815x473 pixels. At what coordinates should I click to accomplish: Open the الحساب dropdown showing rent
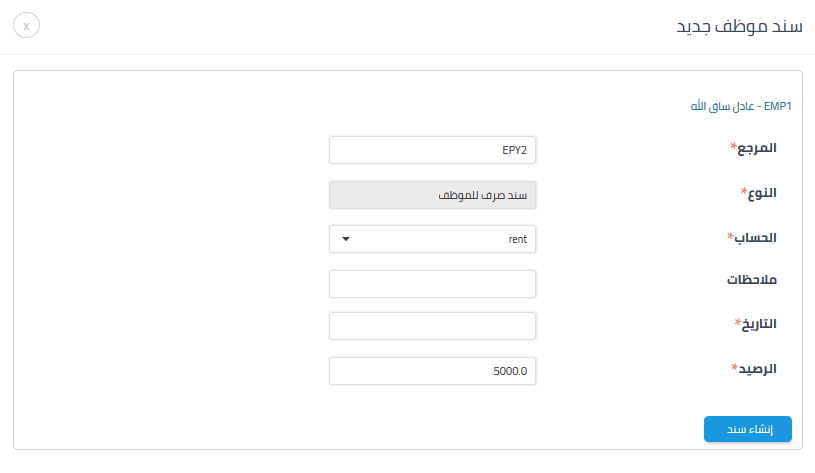tap(432, 239)
